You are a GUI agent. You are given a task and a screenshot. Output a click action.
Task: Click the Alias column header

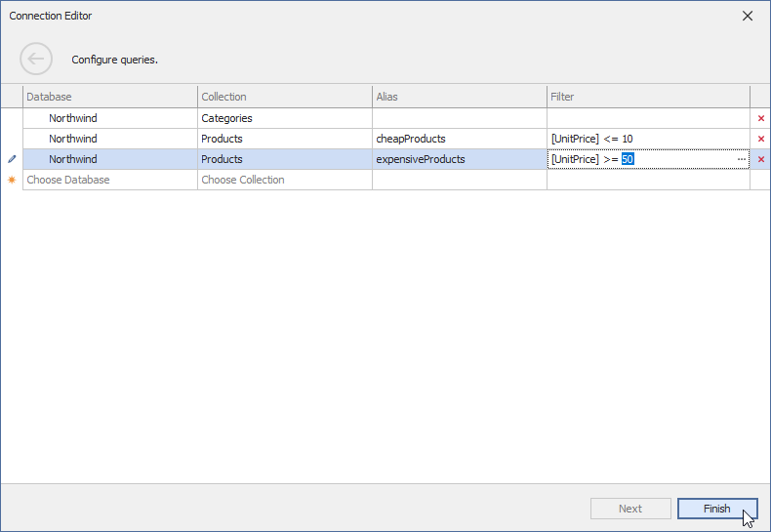pos(459,97)
